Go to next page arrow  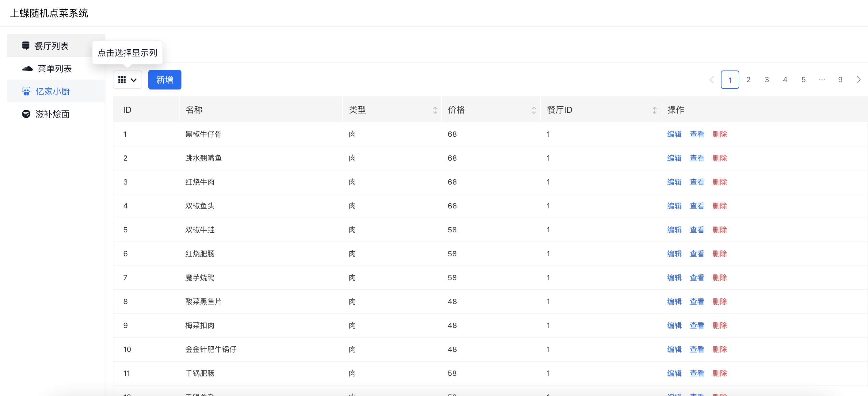click(x=858, y=80)
